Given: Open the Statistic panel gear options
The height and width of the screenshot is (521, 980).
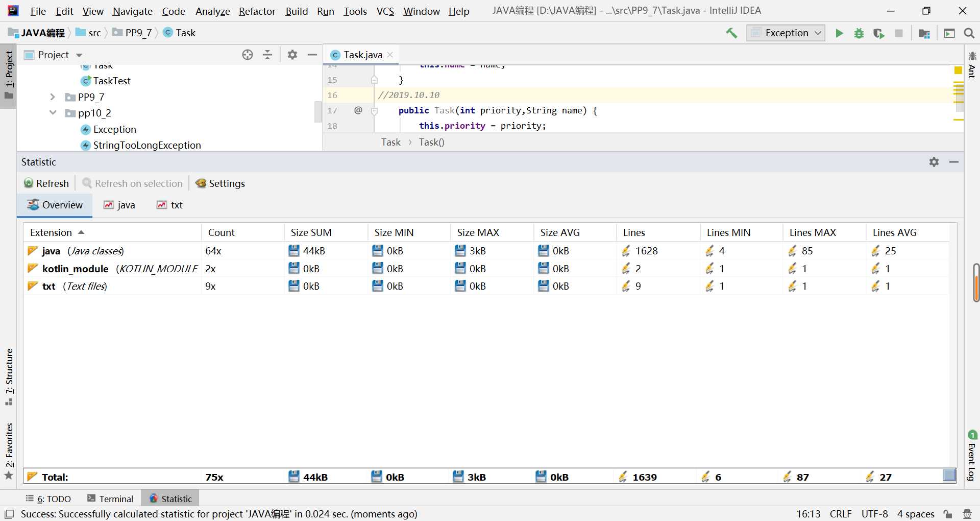Looking at the screenshot, I should tap(934, 162).
